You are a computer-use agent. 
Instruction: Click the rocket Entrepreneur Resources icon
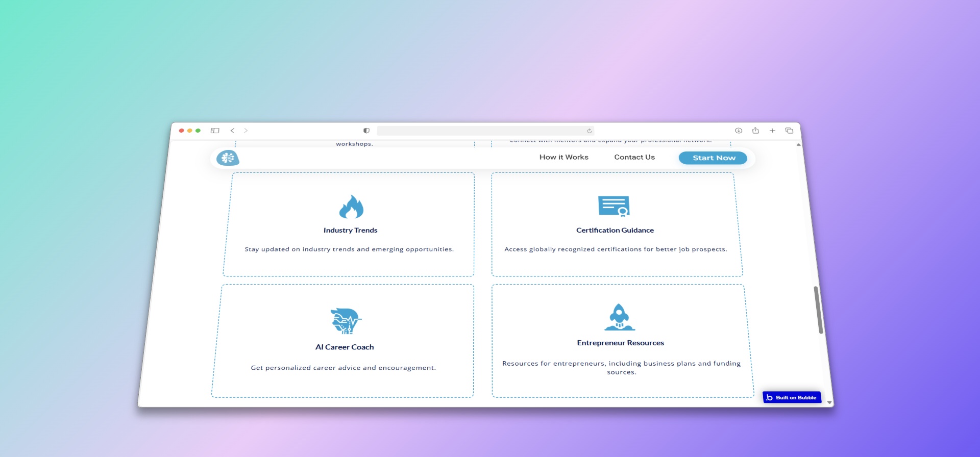pos(619,317)
